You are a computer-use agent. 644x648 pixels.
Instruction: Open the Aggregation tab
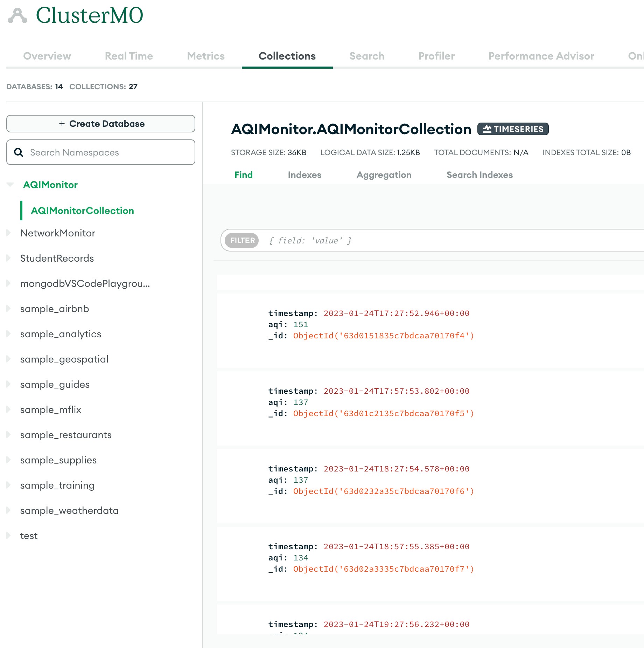coord(384,175)
